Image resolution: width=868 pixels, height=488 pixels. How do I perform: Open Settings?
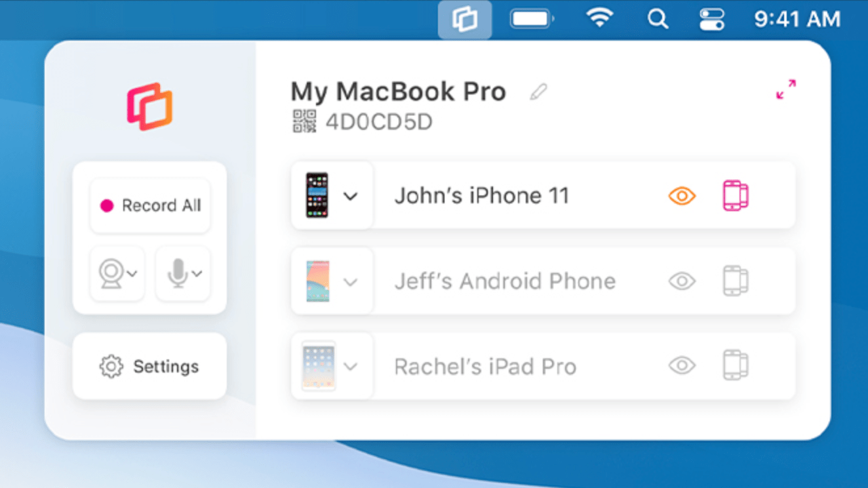tap(149, 366)
